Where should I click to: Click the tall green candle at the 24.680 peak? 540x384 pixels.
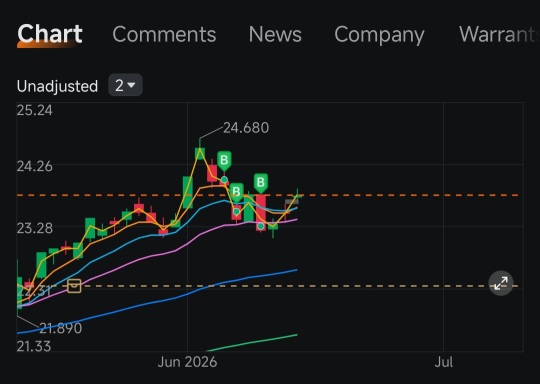coord(200,152)
